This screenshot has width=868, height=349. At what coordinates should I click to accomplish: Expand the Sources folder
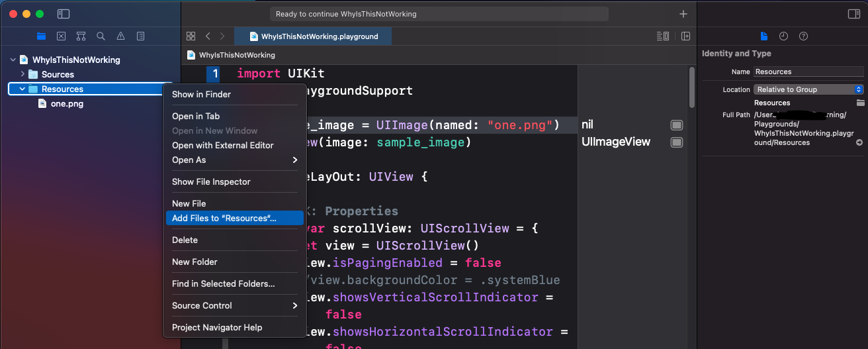pos(22,74)
